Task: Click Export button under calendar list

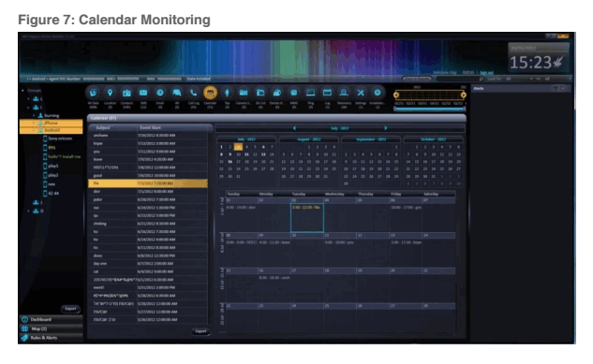Action: (200, 331)
